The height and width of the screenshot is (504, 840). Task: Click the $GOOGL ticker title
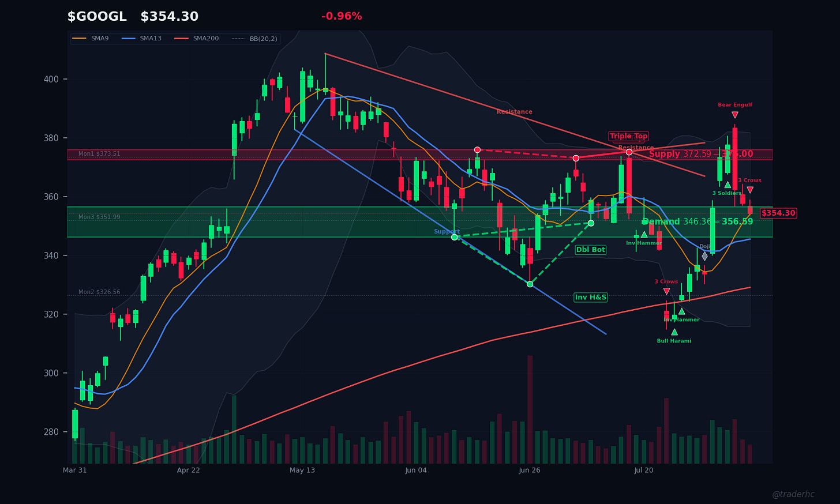pyautogui.click(x=97, y=17)
